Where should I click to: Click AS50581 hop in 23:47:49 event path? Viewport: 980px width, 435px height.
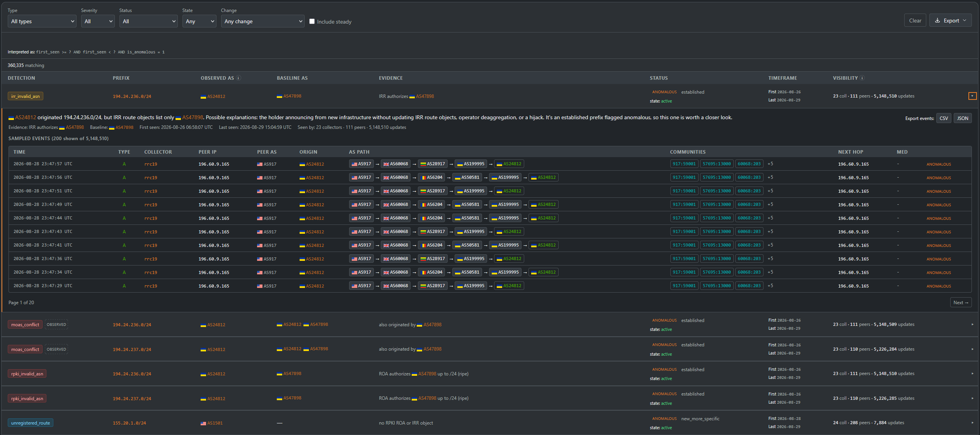(x=467, y=204)
